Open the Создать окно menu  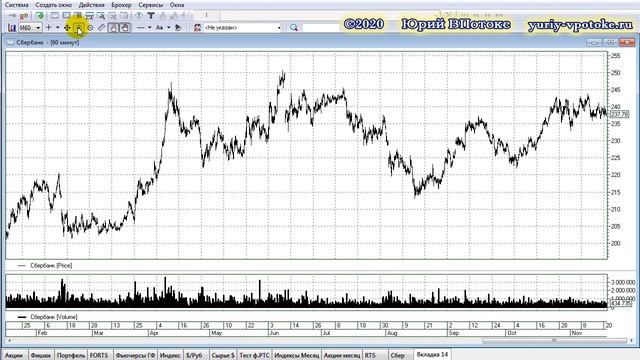click(53, 5)
